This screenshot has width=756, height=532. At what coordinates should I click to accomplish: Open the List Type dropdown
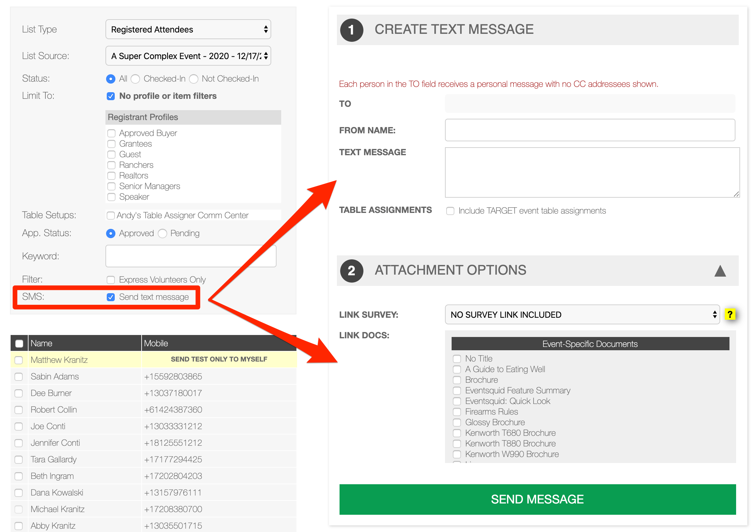point(188,29)
